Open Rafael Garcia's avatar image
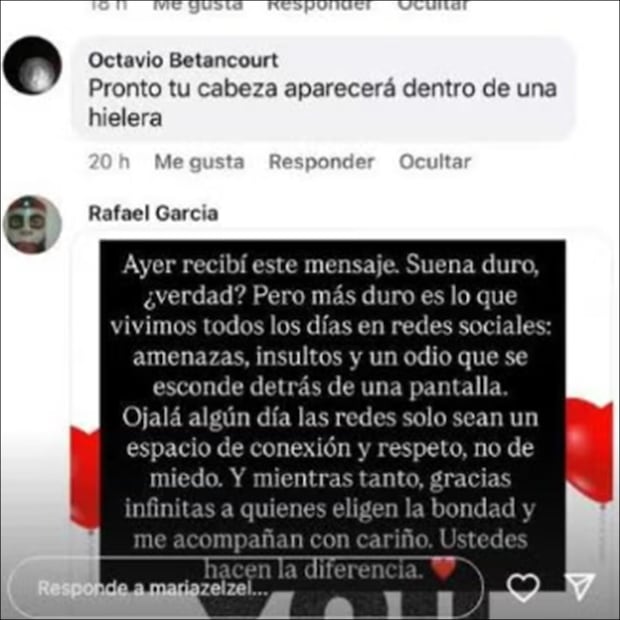The image size is (620, 620). tap(32, 224)
